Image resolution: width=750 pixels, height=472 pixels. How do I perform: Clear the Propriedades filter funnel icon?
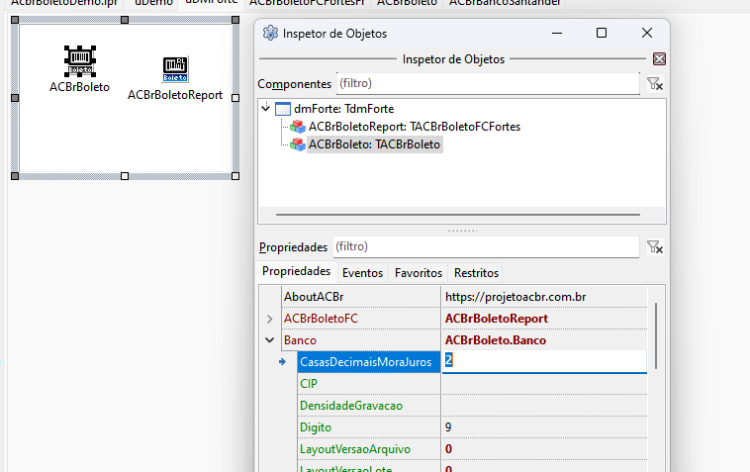655,247
